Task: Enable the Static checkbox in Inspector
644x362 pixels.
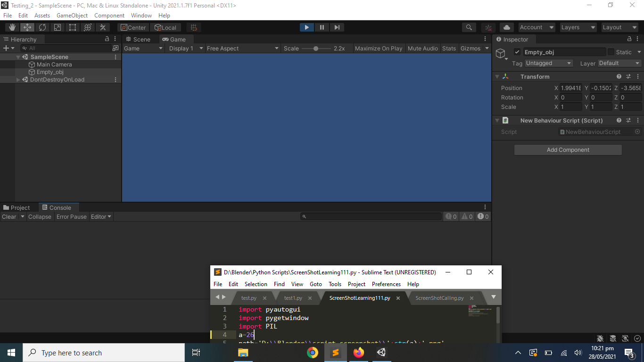Action: click(611, 52)
